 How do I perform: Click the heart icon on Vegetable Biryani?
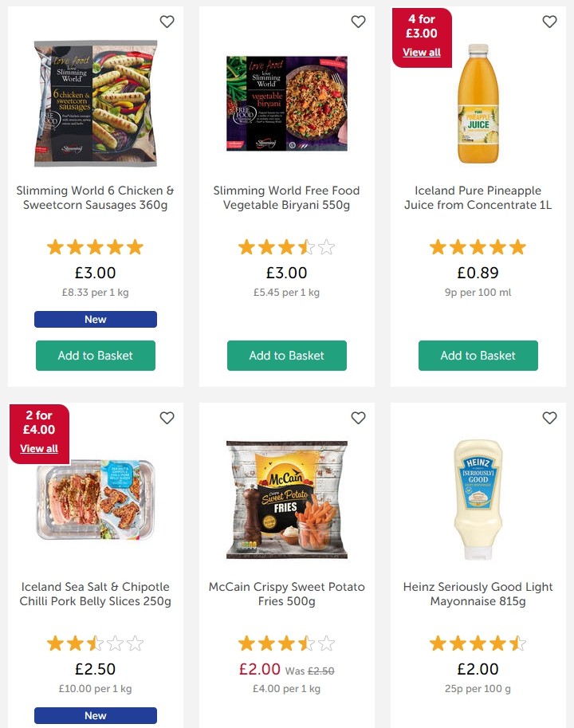point(358,22)
